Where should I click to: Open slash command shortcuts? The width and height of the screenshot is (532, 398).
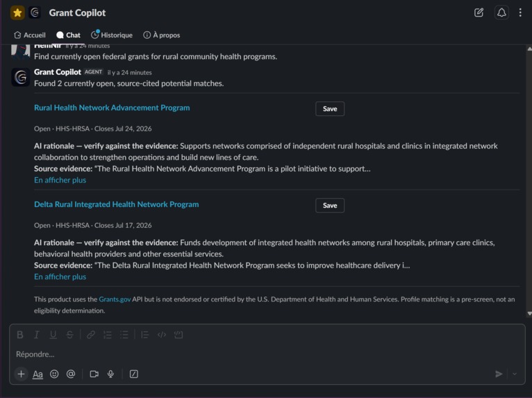coord(133,374)
